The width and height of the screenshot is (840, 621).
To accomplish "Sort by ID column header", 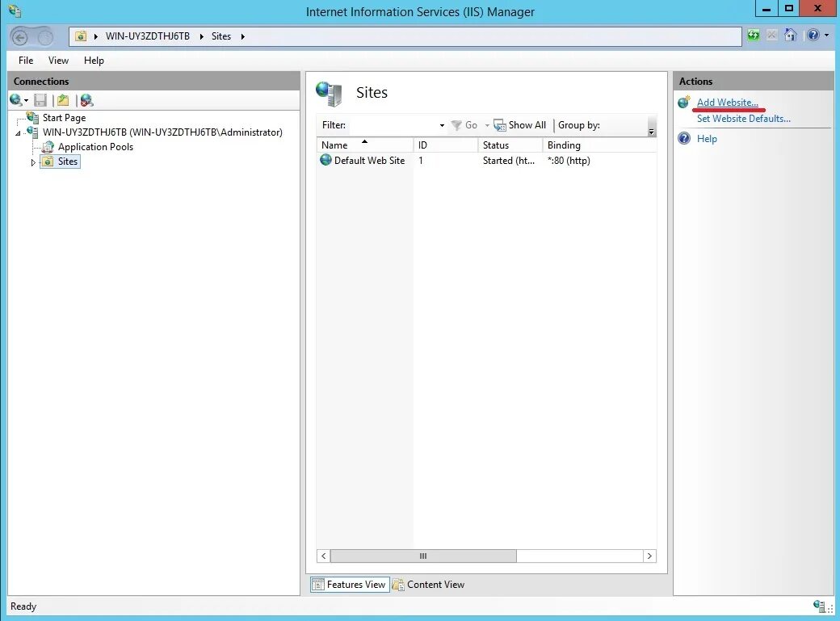I will (x=445, y=145).
